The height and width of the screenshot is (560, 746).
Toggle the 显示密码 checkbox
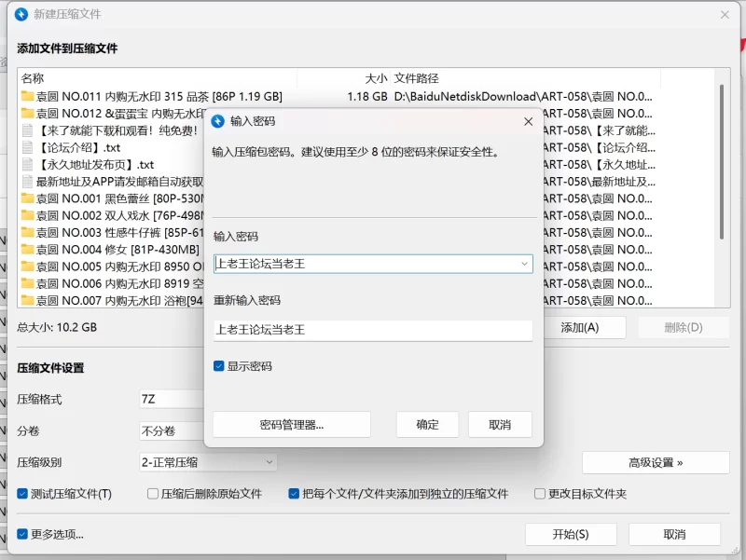(219, 366)
